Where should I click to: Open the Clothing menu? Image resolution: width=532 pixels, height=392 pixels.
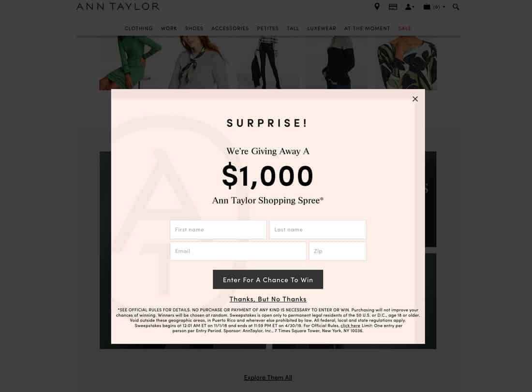pos(138,28)
